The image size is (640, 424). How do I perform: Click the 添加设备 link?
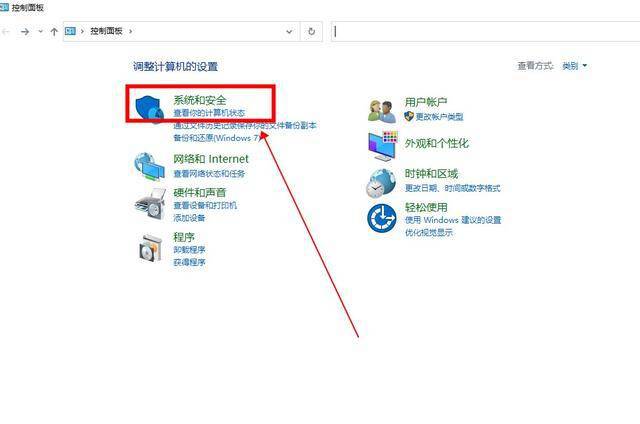(189, 218)
